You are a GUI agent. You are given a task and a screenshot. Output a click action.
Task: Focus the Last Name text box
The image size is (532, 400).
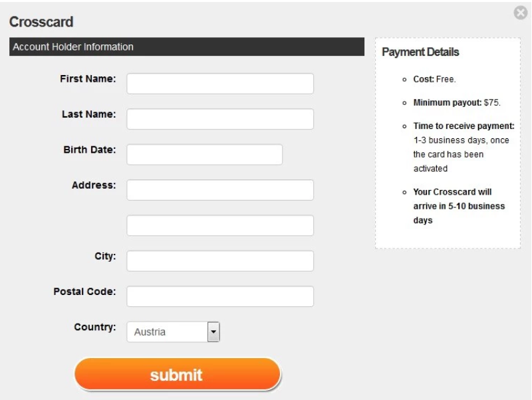pyautogui.click(x=220, y=119)
